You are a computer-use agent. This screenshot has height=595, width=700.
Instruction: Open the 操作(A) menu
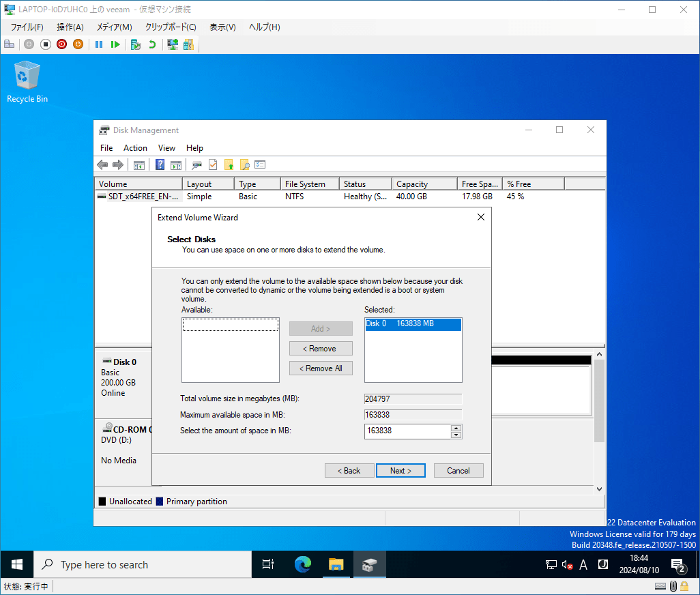(x=70, y=27)
